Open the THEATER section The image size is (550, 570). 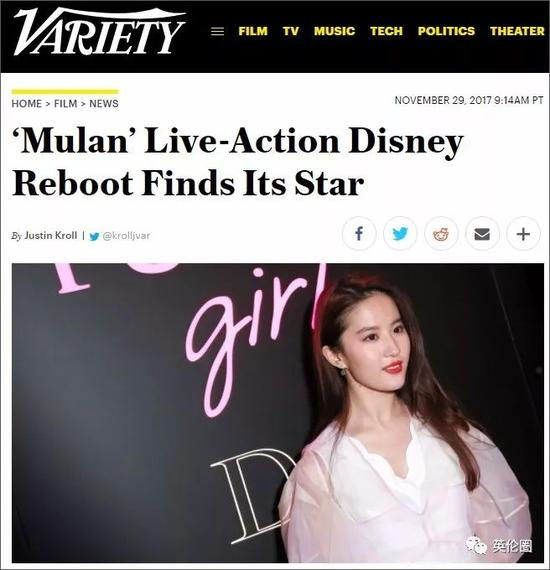tap(517, 31)
